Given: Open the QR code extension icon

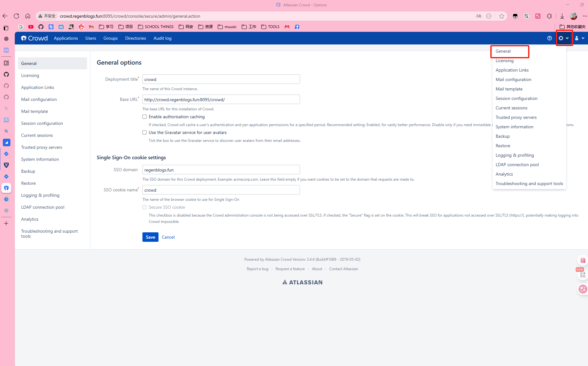Looking at the screenshot, I should click(x=527, y=16).
